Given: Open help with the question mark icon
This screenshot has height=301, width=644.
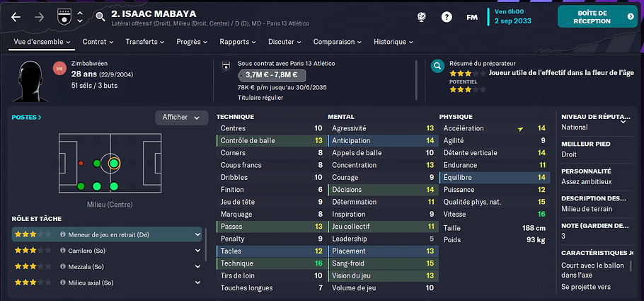Looking at the screenshot, I should coord(447,17).
